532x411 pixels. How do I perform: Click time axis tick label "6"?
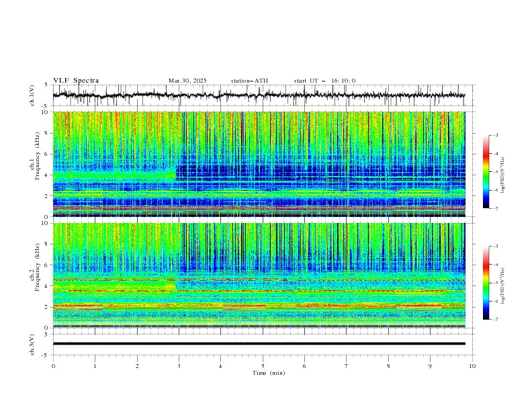pyautogui.click(x=305, y=366)
